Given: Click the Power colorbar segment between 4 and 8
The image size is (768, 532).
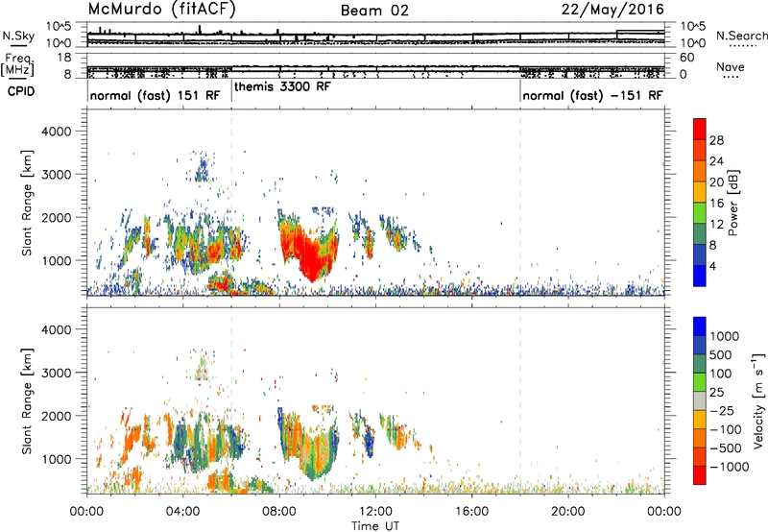Looking at the screenshot, I should (x=700, y=254).
